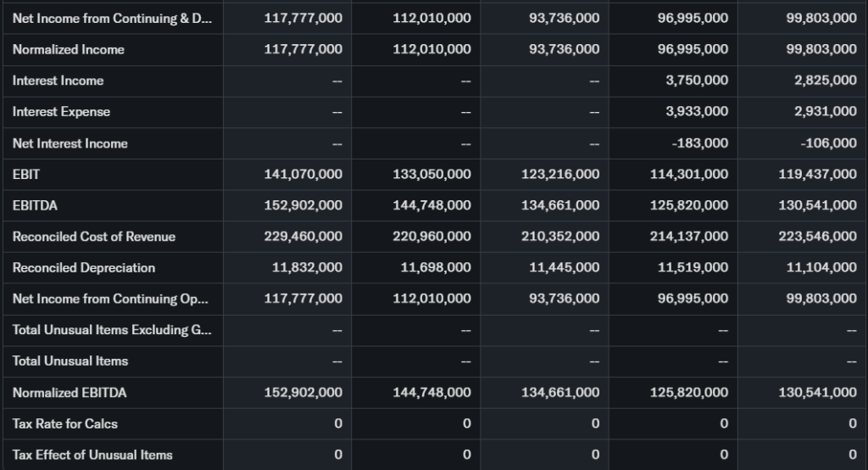Click the EBITDA row value 134,661,000

pos(560,205)
